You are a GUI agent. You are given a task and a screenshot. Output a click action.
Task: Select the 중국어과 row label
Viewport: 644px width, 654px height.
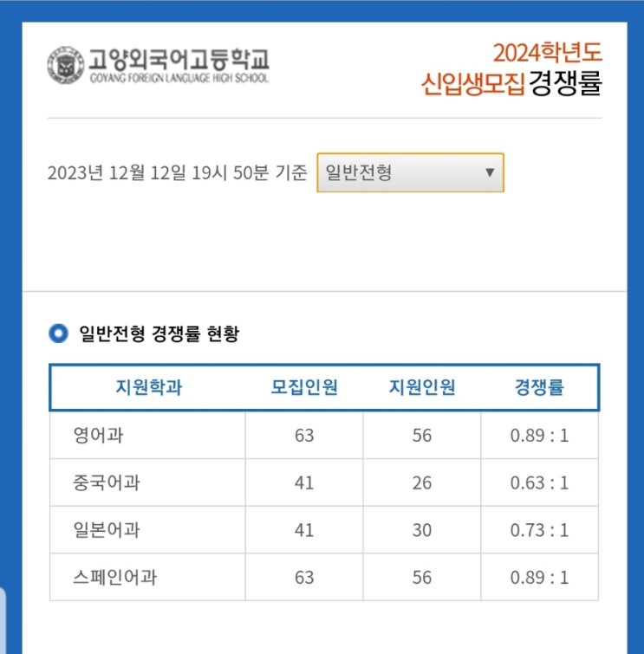[x=107, y=483]
